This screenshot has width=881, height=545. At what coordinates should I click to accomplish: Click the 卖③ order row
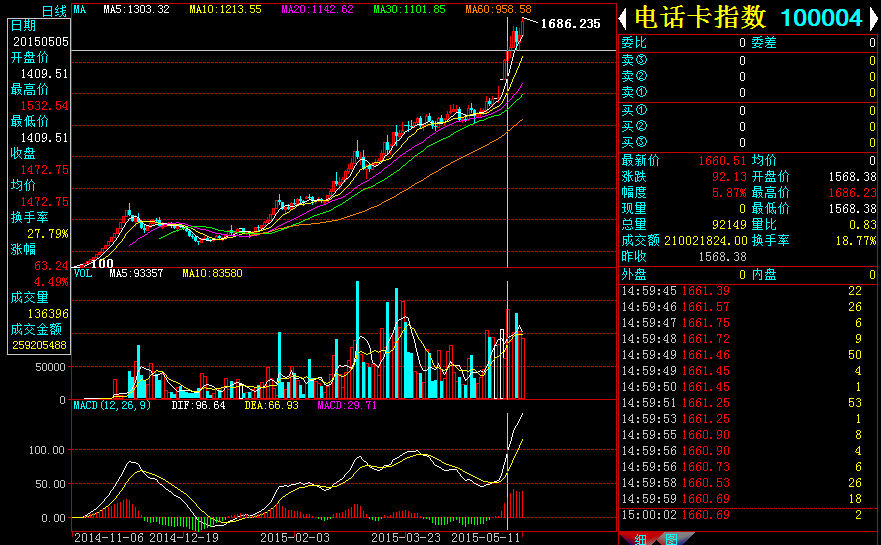(748, 60)
